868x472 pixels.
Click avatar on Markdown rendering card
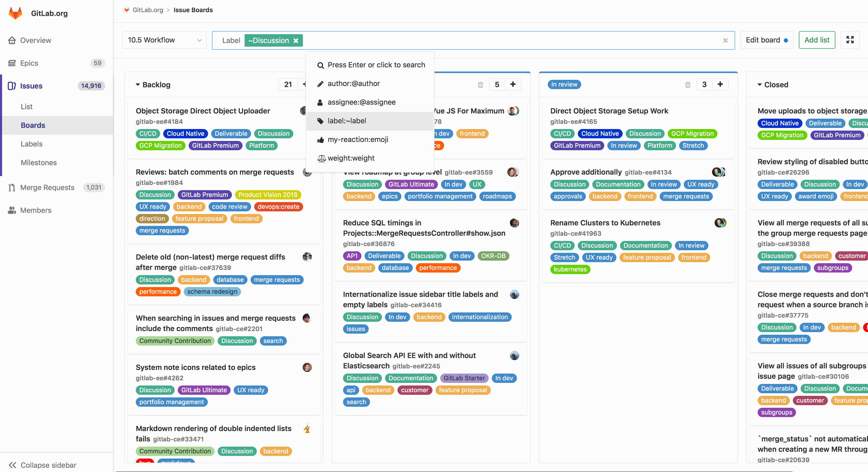pos(307,428)
